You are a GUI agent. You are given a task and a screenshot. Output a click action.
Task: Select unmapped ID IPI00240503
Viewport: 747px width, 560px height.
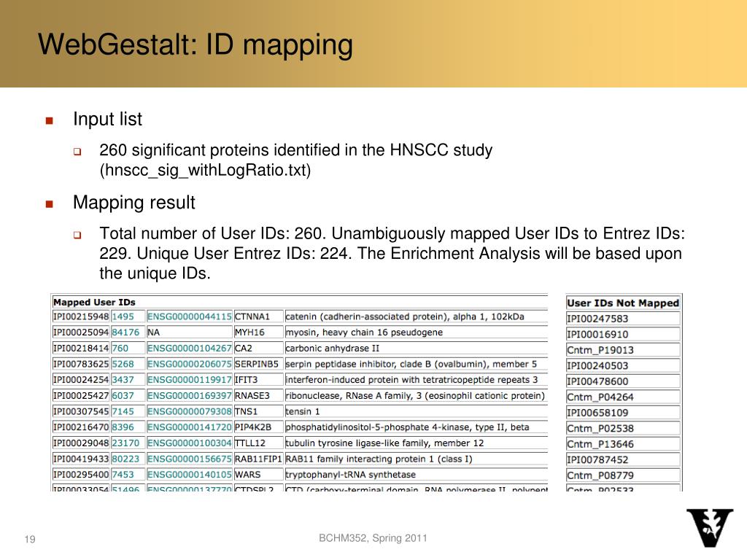tap(597, 366)
